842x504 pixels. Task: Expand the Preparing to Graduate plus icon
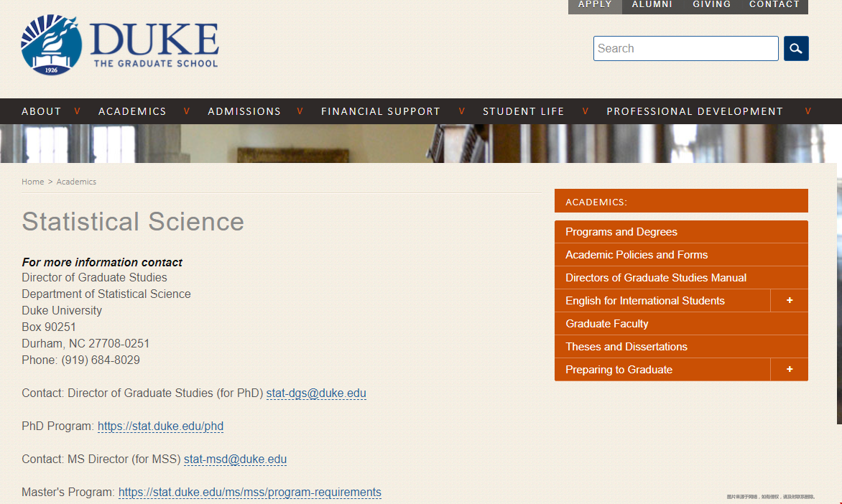coord(789,369)
